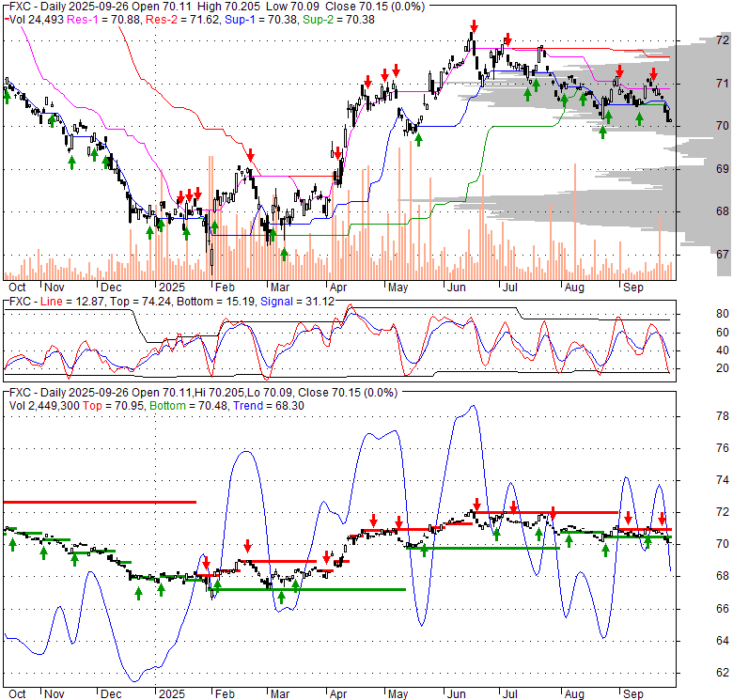Click the 'Vol 24,493' label in top chart

tap(37, 20)
